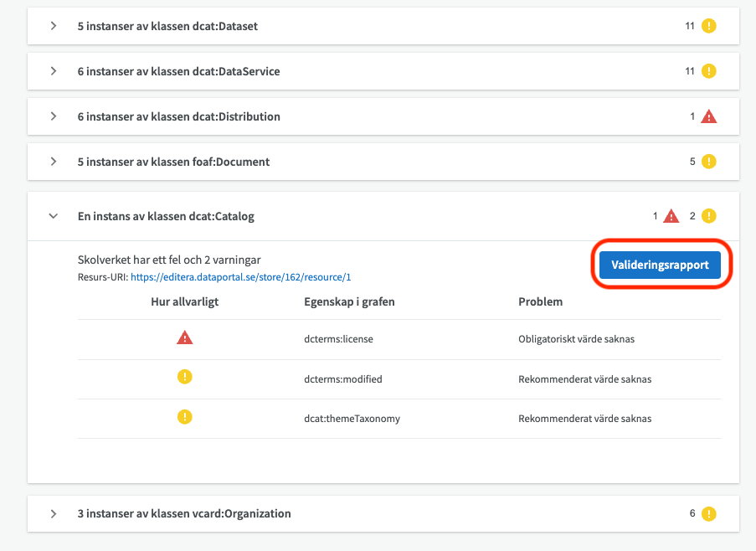Collapse the dcat:Catalog section
Image resolution: width=756 pixels, height=551 pixels.
point(54,216)
